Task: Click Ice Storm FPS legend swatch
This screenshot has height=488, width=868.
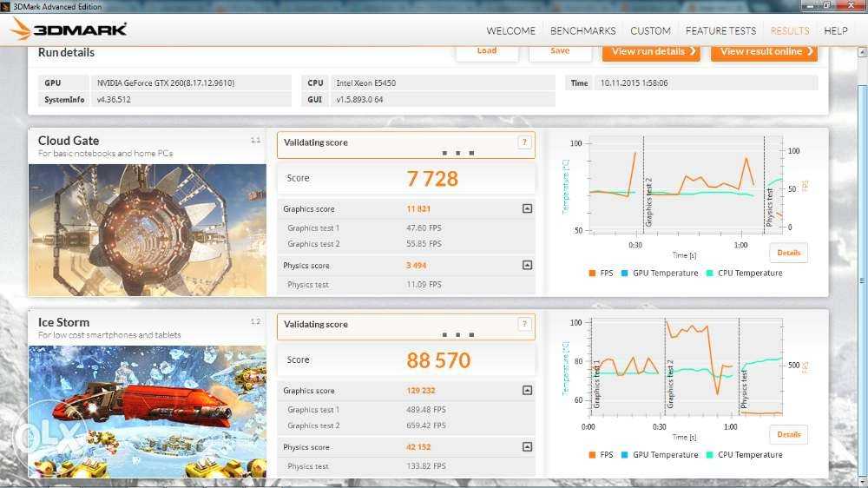Action: [592, 455]
